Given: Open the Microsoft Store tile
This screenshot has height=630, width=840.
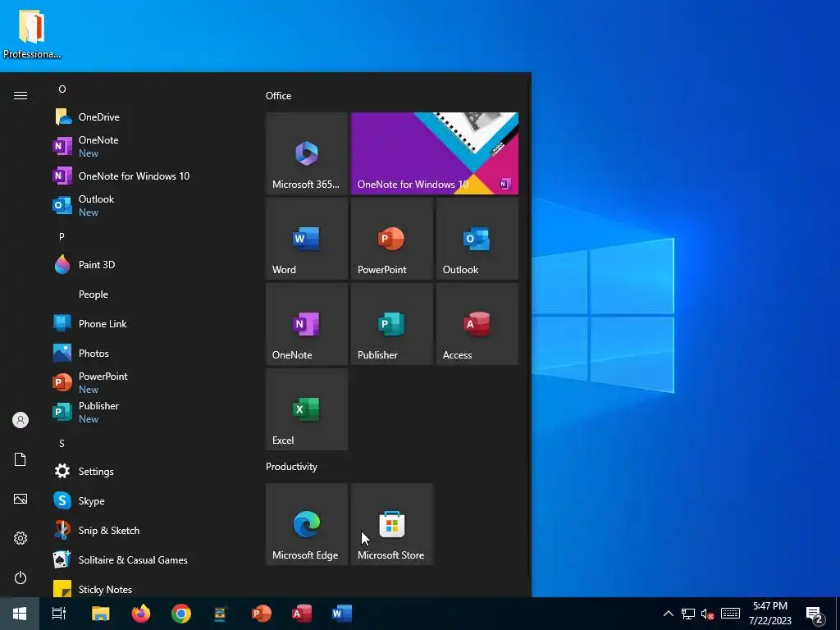Looking at the screenshot, I should (391, 524).
